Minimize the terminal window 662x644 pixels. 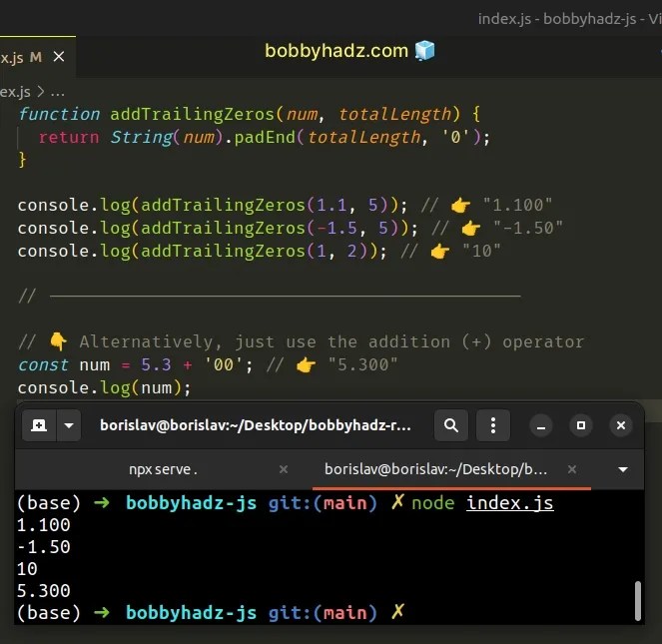[x=541, y=425]
